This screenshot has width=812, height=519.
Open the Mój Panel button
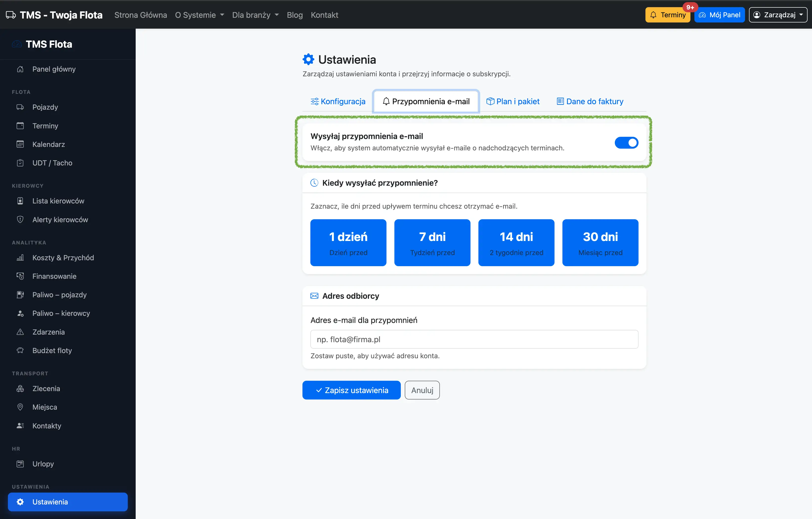coord(720,15)
